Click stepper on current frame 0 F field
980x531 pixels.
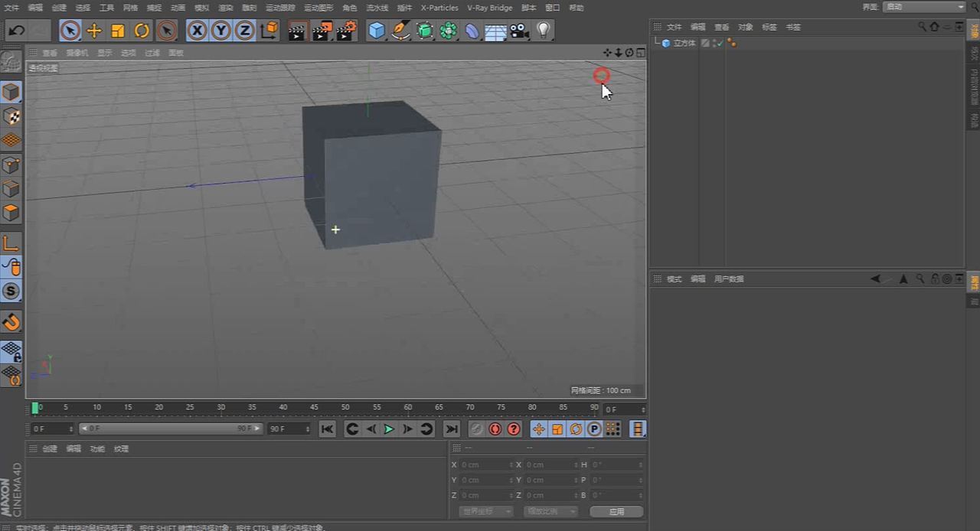(x=643, y=409)
